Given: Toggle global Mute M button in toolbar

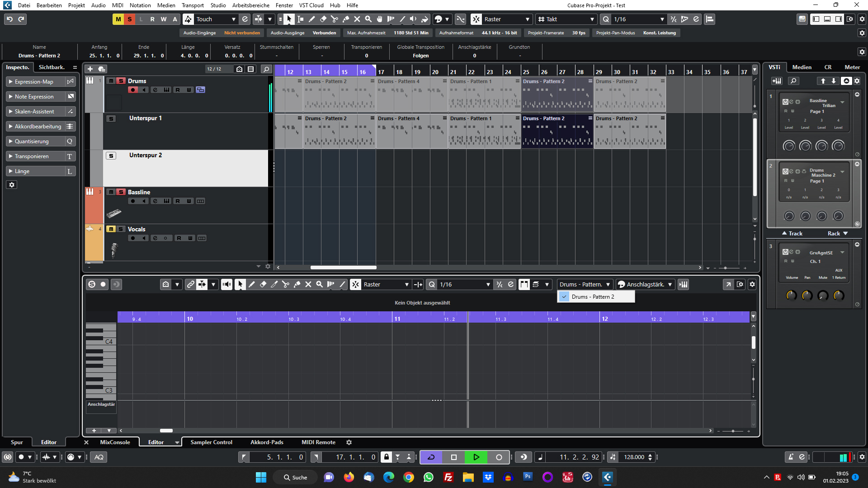Looking at the screenshot, I should [x=118, y=19].
